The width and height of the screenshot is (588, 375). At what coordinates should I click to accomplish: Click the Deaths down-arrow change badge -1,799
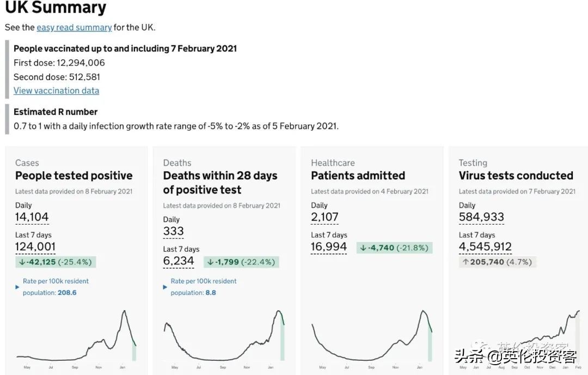tap(242, 262)
